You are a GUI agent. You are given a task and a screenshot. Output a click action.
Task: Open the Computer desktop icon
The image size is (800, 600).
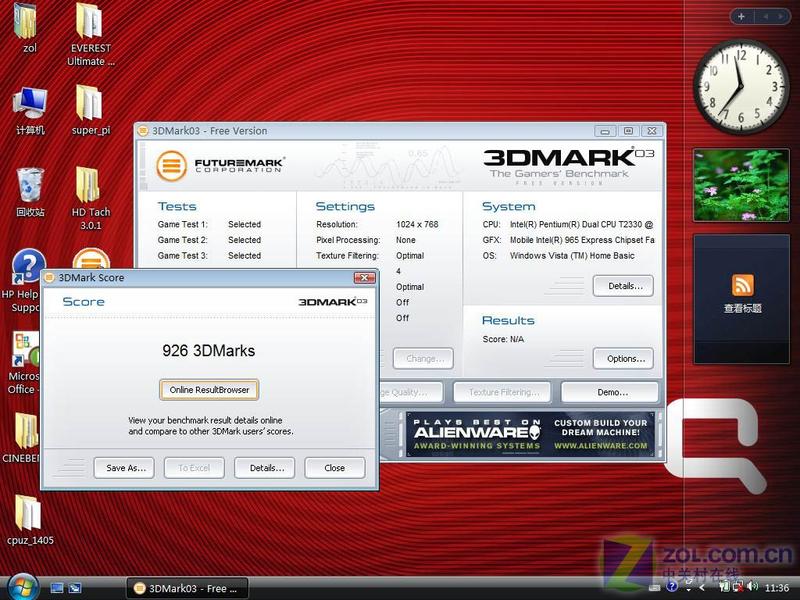[x=30, y=110]
